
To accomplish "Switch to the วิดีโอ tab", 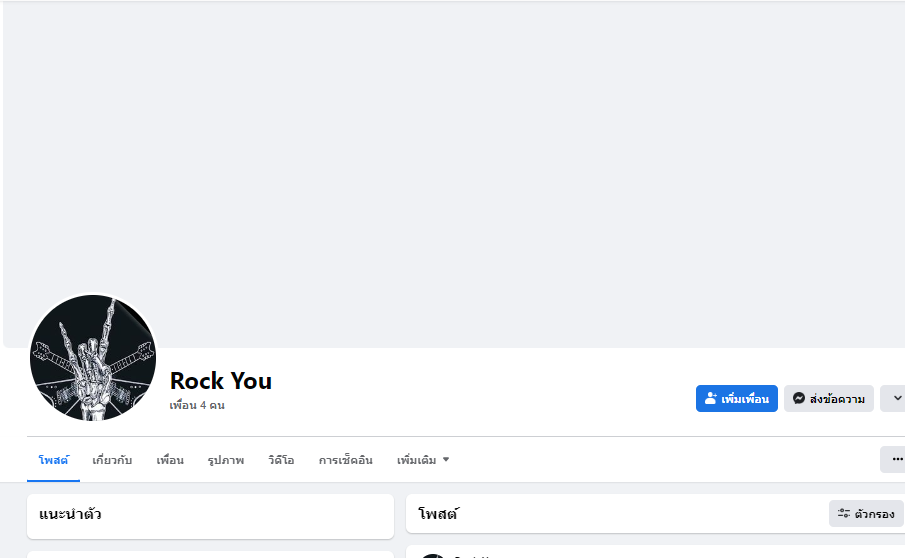I will tap(281, 460).
